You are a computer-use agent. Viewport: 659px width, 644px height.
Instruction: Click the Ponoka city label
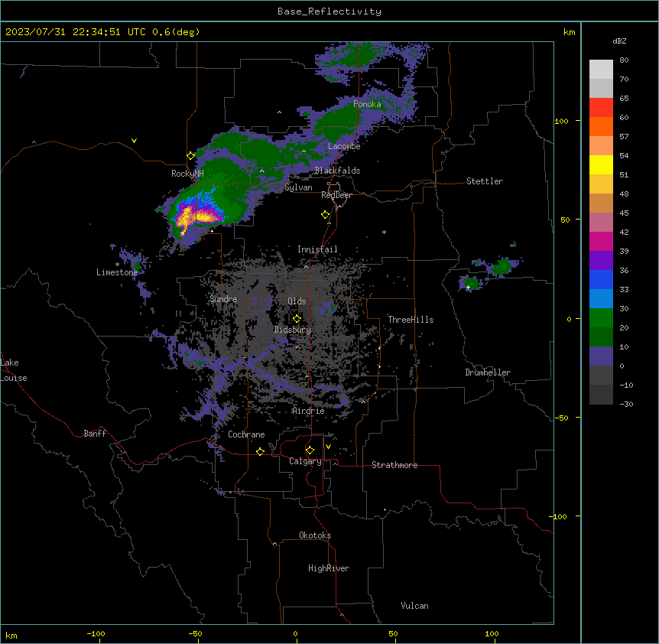367,104
